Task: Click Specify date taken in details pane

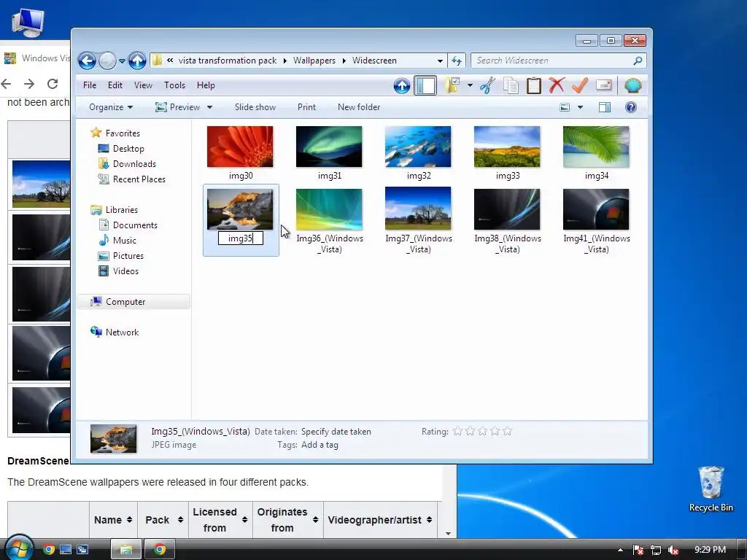Action: pos(336,432)
